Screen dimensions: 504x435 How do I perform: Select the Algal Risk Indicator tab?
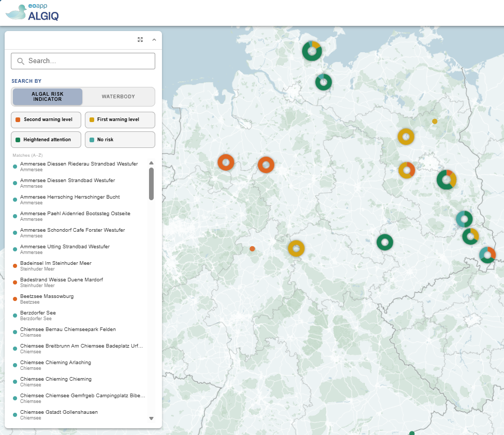coord(47,97)
